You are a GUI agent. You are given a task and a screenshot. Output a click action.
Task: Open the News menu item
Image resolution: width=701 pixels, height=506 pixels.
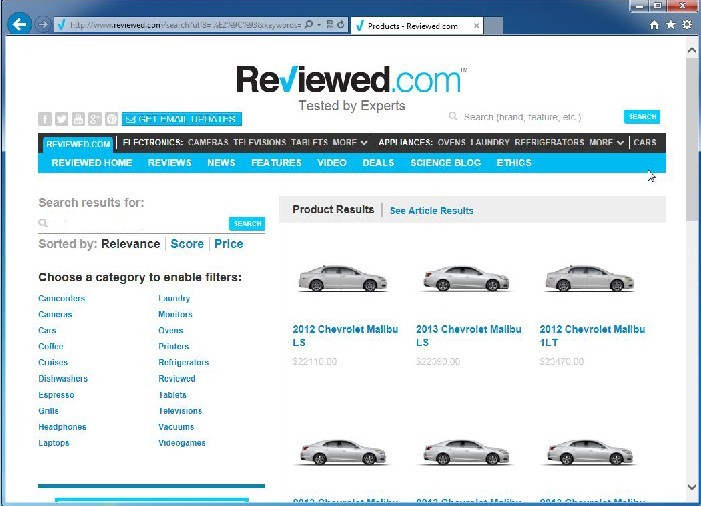point(221,163)
